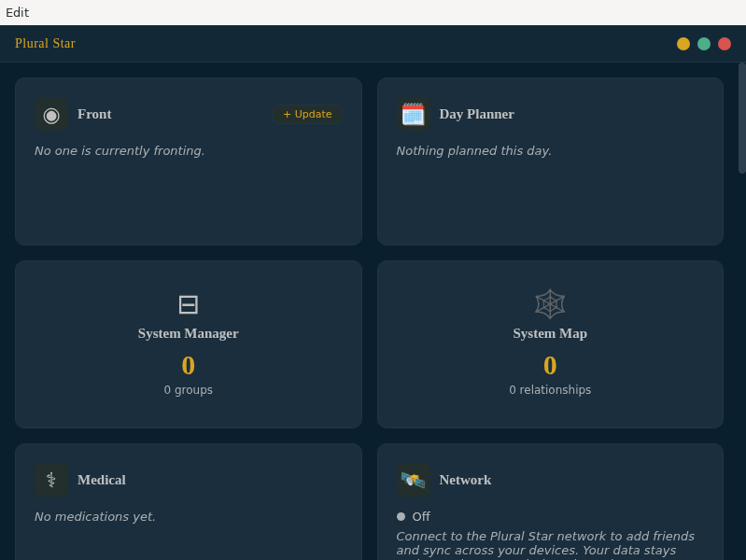Click the "0 groups" label
The width and height of the screenshot is (746, 560).
point(189,390)
